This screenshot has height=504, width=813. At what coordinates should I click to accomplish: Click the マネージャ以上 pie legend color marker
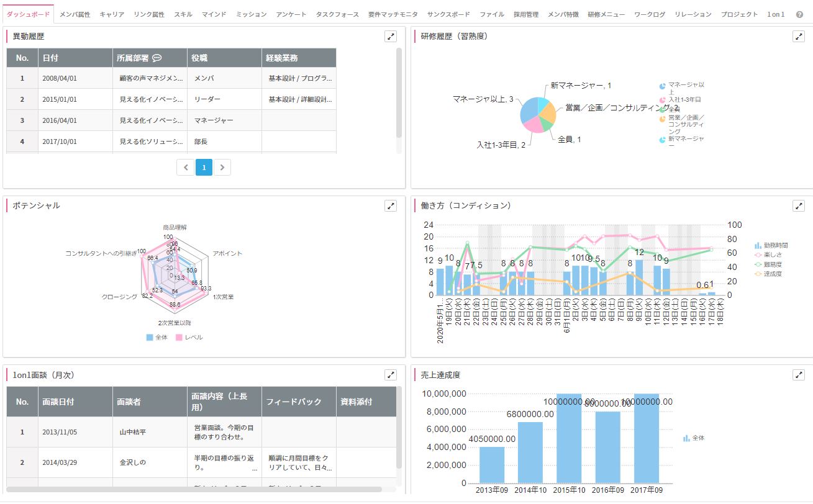[x=662, y=86]
